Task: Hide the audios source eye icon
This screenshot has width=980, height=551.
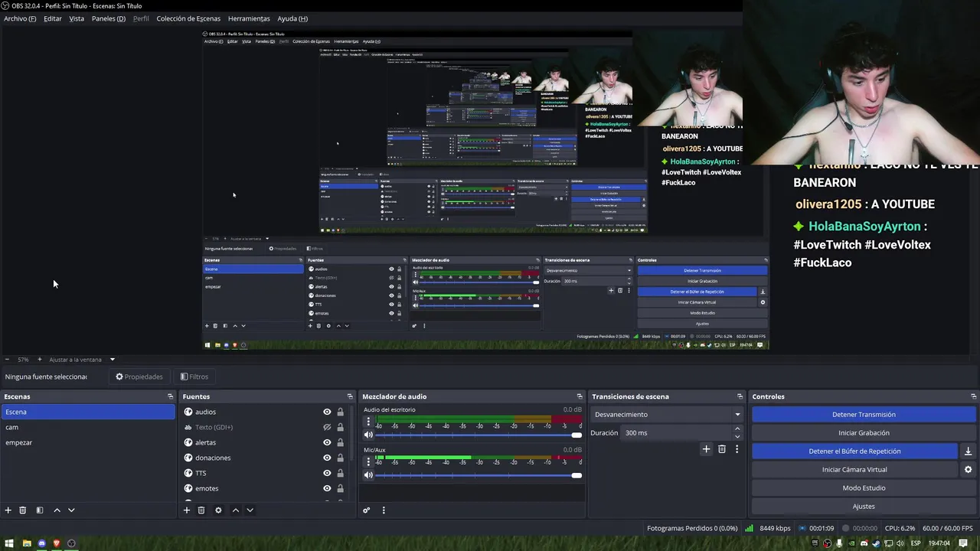Action: pos(327,412)
